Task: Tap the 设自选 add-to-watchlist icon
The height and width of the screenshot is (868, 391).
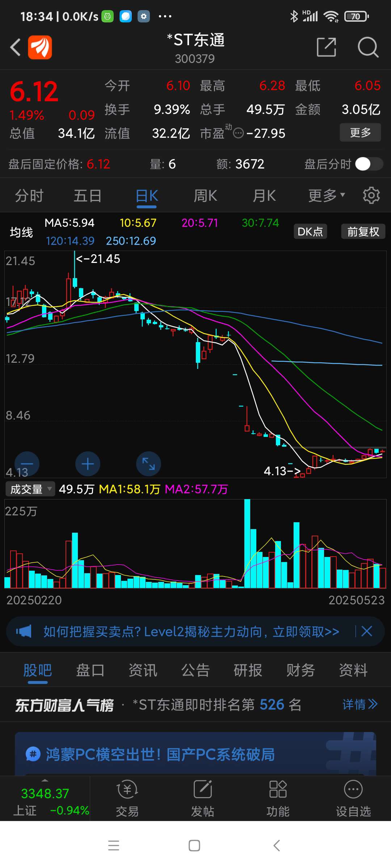Action: (x=353, y=789)
